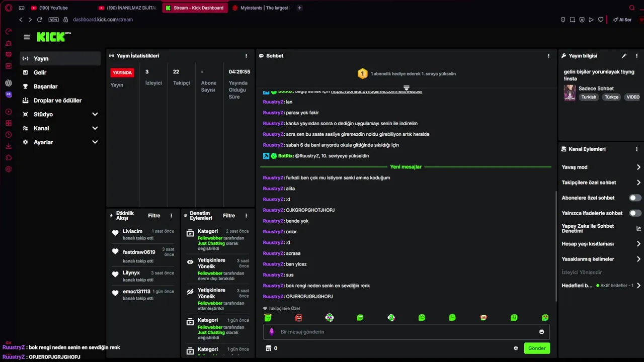Image resolution: width=644 pixels, height=362 pixels.
Task: Open the emoji picker in message box
Action: [541, 332]
